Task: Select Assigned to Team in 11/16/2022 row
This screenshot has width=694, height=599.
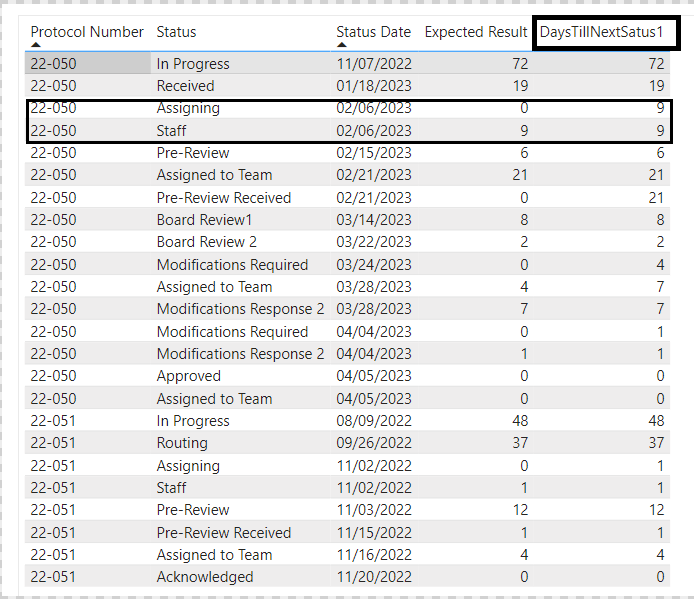Action: (x=214, y=555)
